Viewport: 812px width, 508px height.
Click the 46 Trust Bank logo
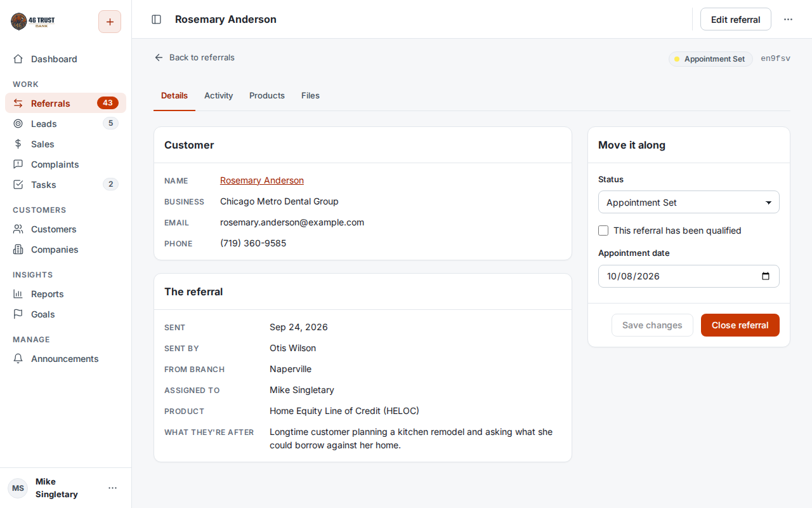pyautogui.click(x=33, y=22)
